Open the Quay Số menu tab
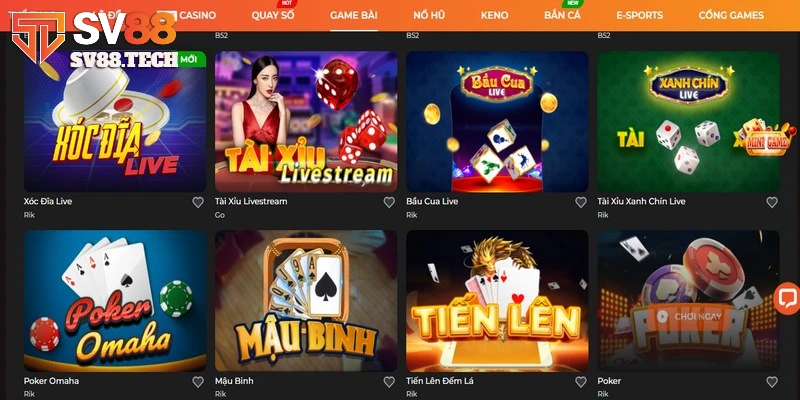800x400 pixels. pos(273,15)
